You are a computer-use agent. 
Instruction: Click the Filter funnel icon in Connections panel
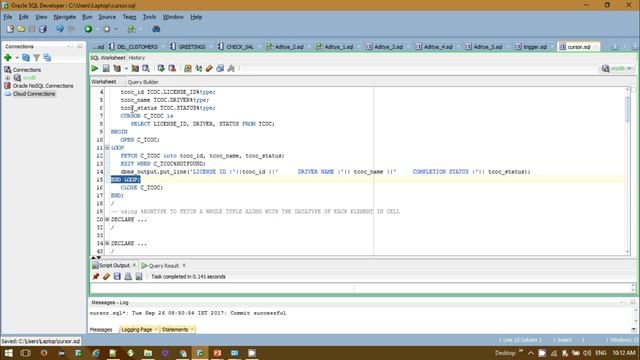(37, 58)
